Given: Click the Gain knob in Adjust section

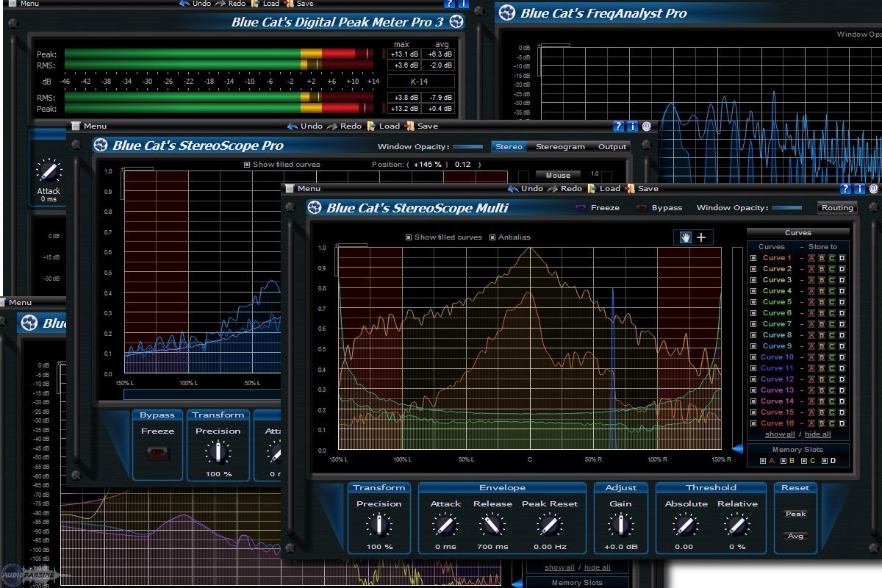Looking at the screenshot, I should coord(621,526).
